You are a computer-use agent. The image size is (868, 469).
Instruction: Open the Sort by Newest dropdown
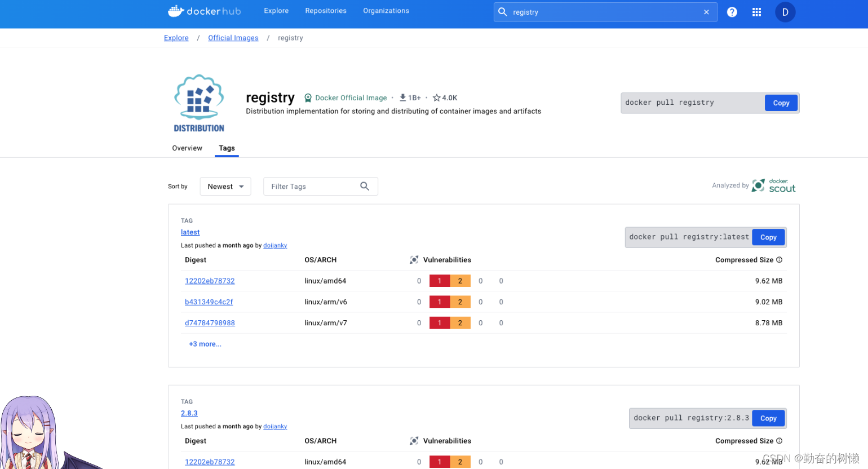[x=225, y=187]
